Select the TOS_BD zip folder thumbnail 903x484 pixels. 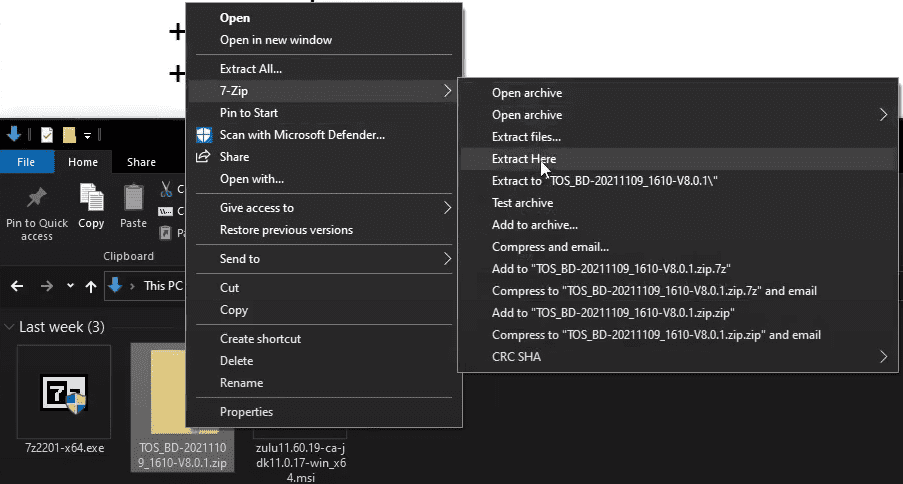[x=168, y=392]
